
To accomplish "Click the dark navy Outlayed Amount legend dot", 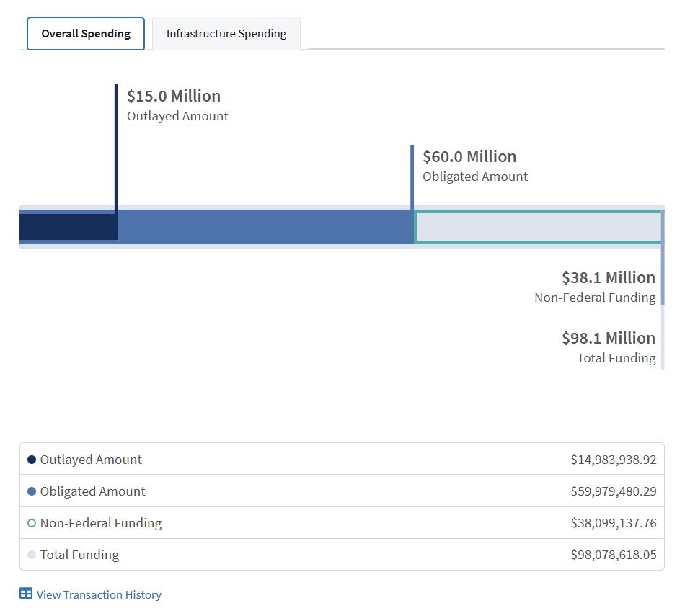I will 32,460.
